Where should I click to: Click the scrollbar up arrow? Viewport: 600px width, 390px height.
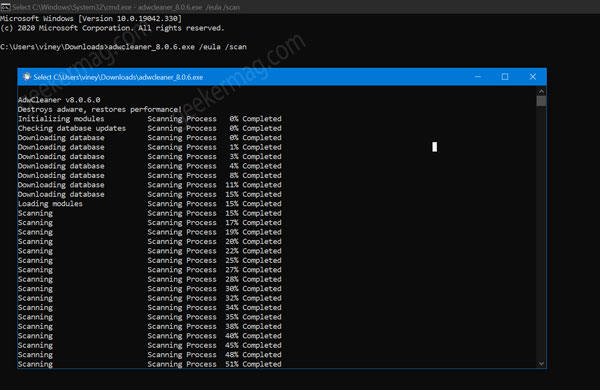pos(541,91)
